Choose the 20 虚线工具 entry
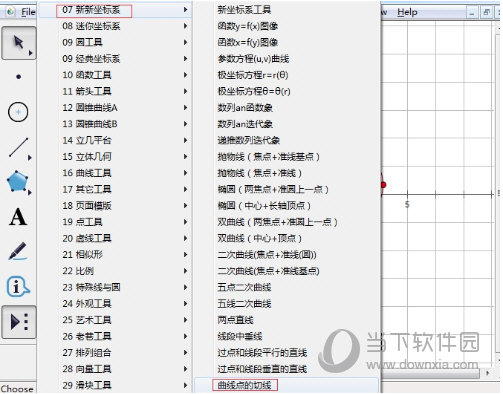 (115, 238)
